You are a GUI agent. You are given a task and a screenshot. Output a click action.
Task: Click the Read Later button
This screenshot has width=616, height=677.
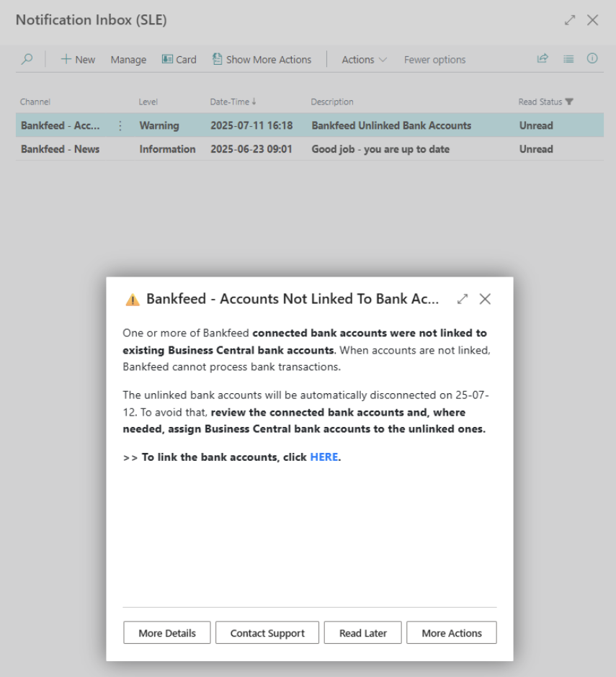tap(363, 633)
